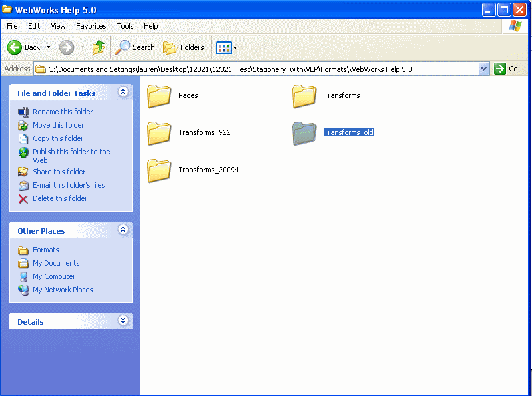Click inside the Address path field
532x396 pixels.
[260, 69]
